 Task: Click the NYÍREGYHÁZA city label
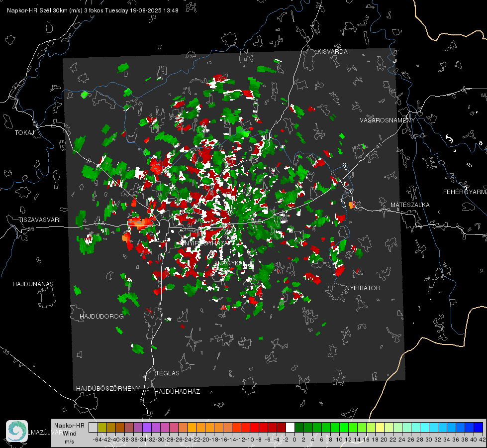206,243
